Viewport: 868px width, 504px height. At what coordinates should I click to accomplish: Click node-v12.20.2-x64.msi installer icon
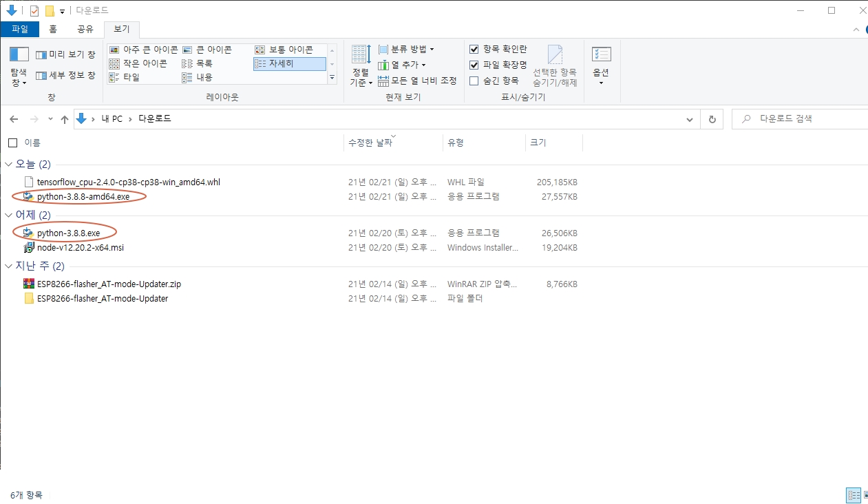[x=28, y=248]
